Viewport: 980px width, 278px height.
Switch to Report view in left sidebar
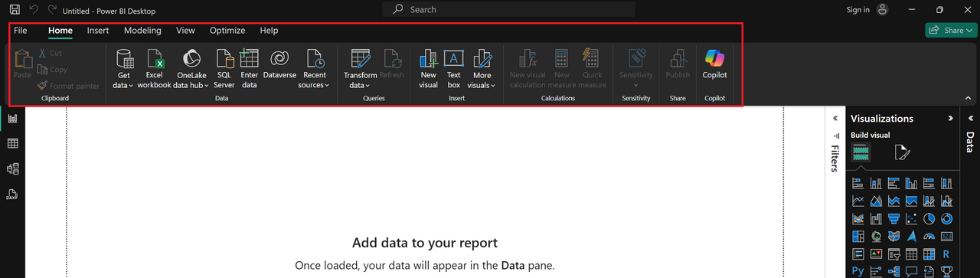tap(12, 118)
